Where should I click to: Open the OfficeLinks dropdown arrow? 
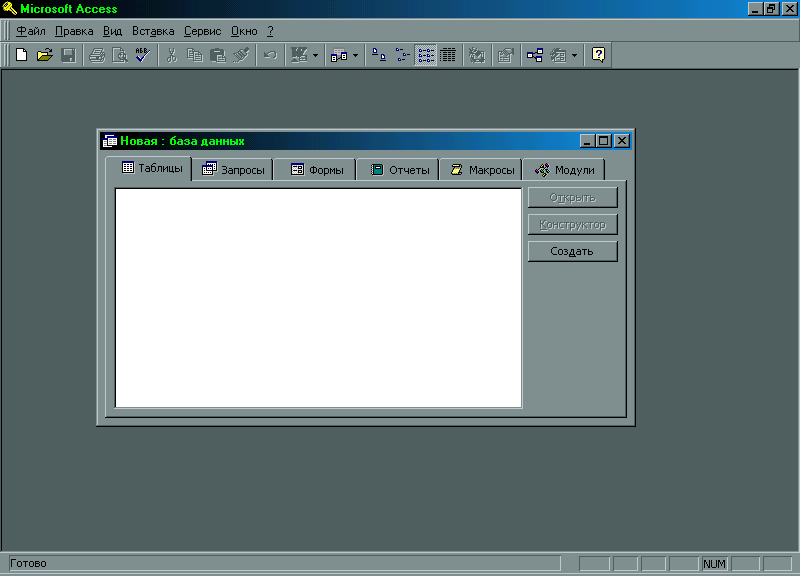click(x=315, y=55)
